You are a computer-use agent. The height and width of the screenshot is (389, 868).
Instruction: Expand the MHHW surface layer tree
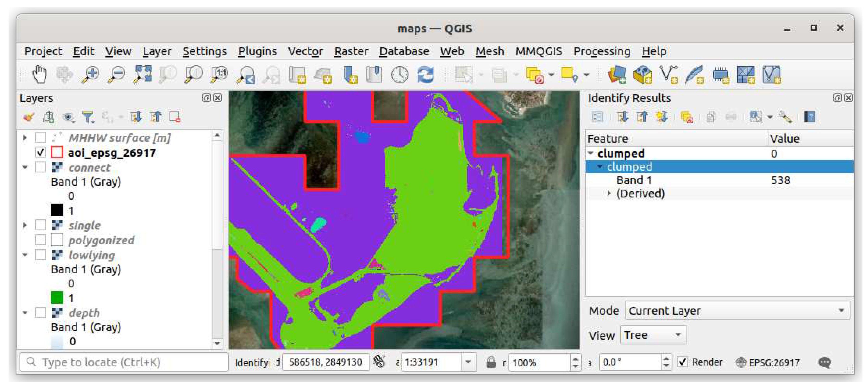[25, 137]
